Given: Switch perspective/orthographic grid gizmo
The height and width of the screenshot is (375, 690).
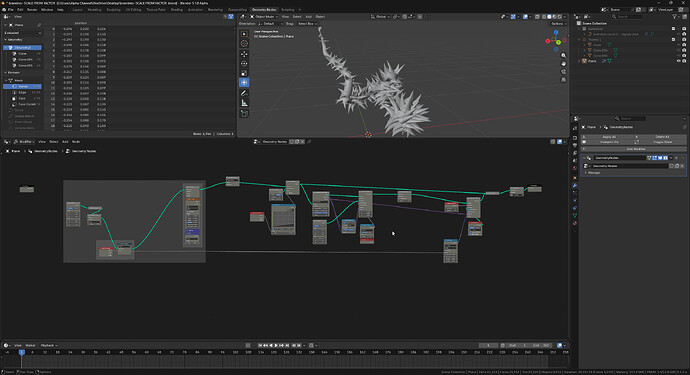Looking at the screenshot, I should 563,80.
